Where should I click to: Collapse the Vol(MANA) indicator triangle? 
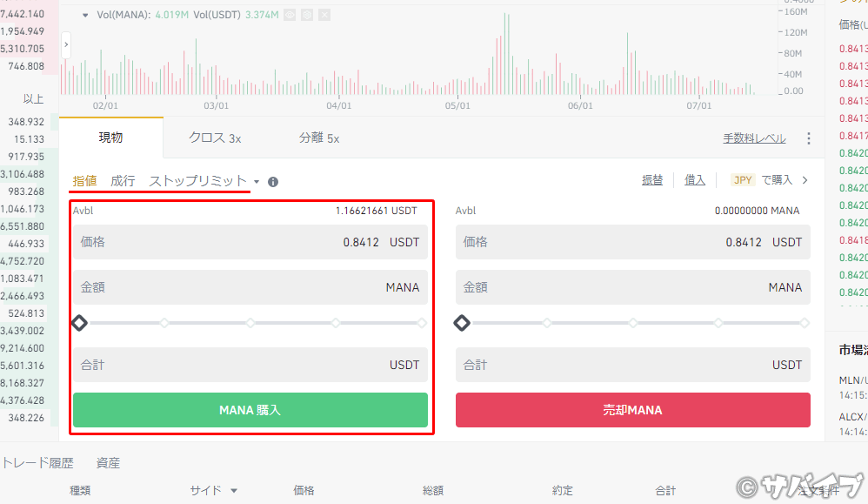click(85, 16)
